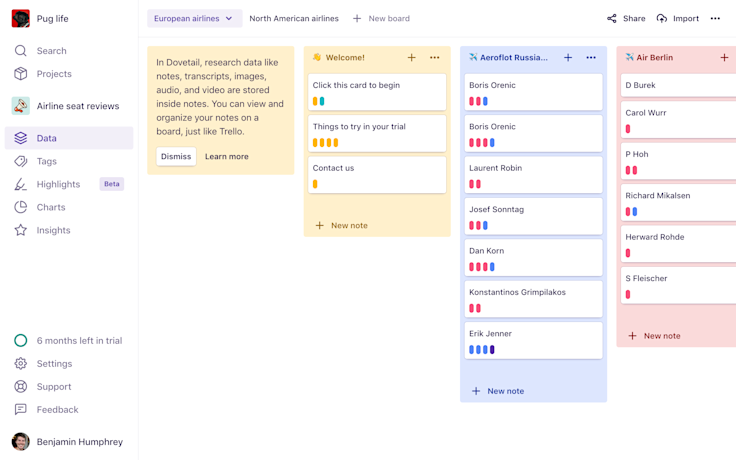Open the Carol Wurr note
The width and height of the screenshot is (736, 460).
pos(678,119)
